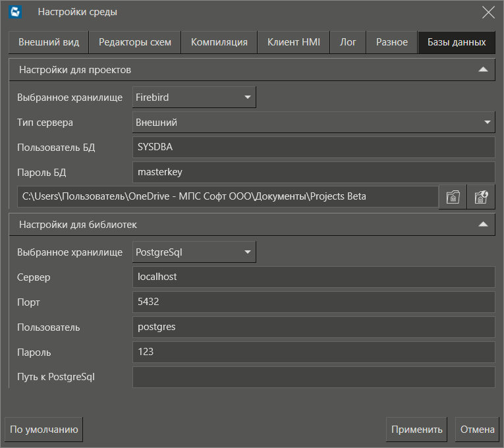
Task: Switch to the 'Внешний вид' tab
Action: [49, 42]
